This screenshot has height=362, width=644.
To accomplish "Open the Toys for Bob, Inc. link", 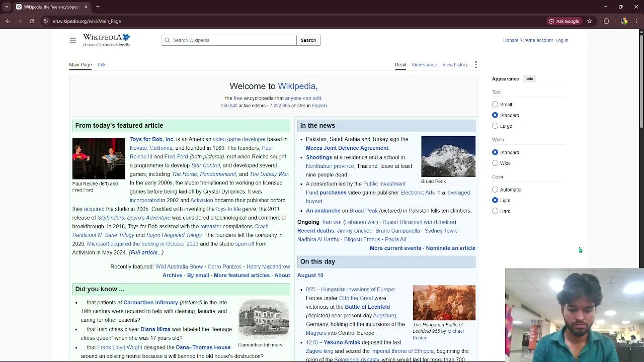I will coord(152,139).
